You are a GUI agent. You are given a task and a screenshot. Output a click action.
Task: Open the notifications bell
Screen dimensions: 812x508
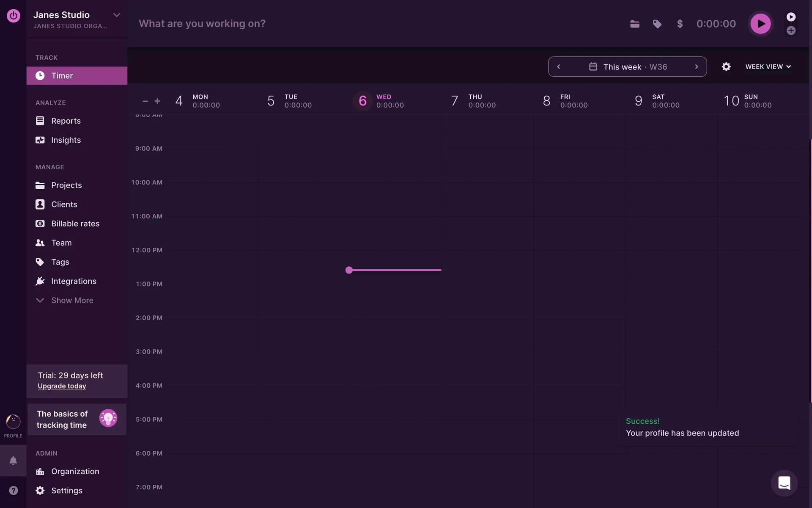tap(13, 461)
